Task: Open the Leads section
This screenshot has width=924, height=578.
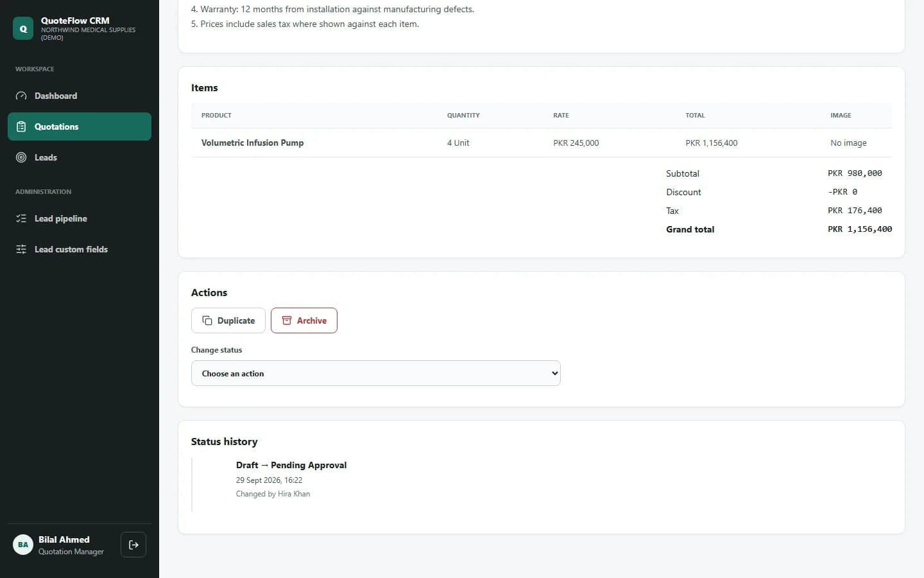Action: pos(80,157)
